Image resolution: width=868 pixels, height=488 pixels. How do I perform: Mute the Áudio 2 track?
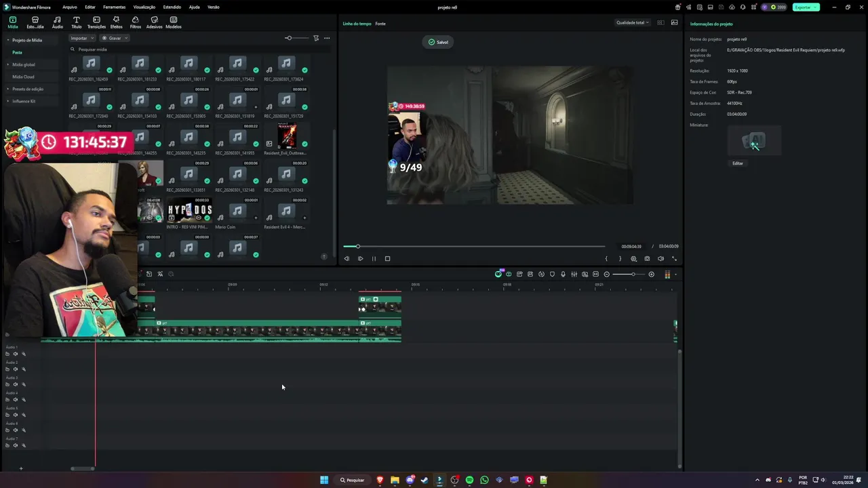tap(16, 369)
